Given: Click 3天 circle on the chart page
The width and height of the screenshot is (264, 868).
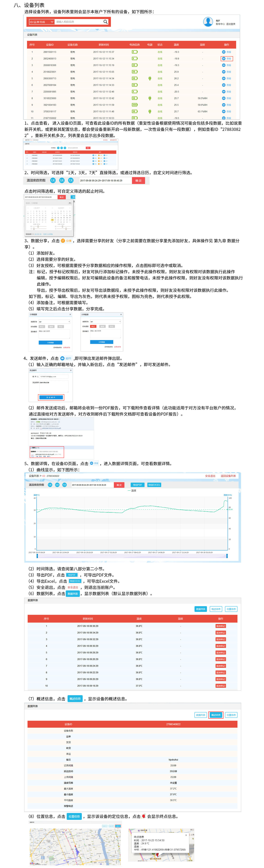Looking at the screenshot, I should click(57, 485).
